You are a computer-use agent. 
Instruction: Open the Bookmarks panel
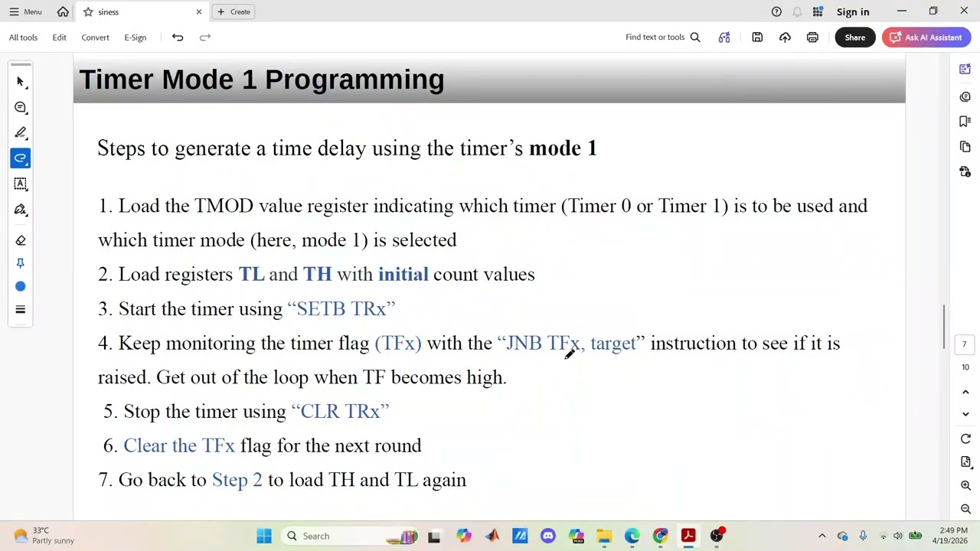(965, 121)
